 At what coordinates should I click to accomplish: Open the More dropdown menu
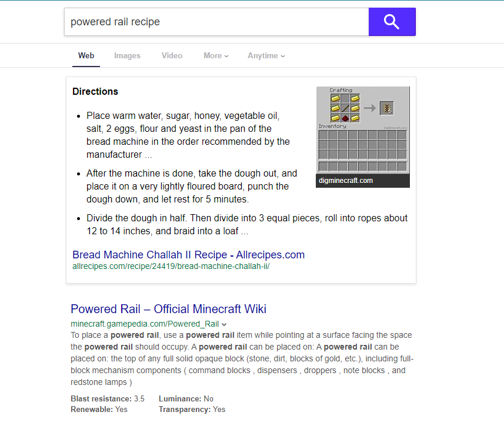216,56
